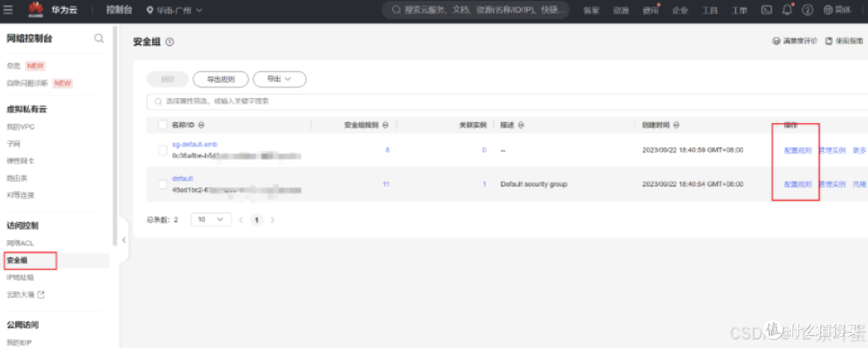868x348 pixels.
Task: Open the 使用指南 usage guide
Action: click(844, 42)
